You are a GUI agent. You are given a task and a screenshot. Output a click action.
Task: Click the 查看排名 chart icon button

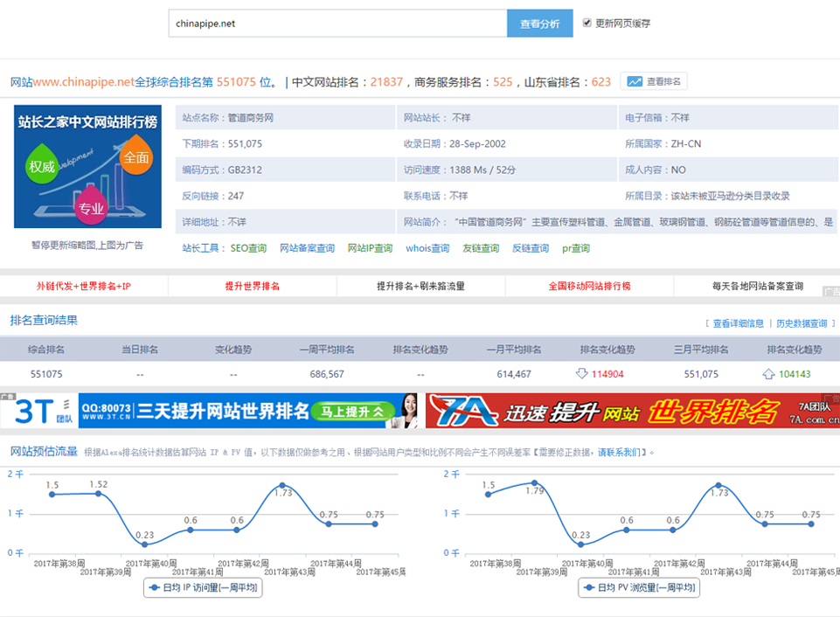tap(635, 81)
